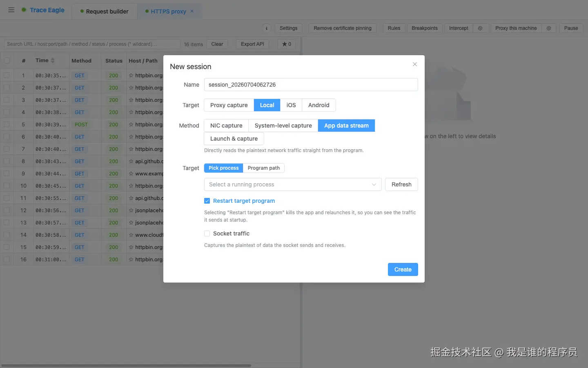This screenshot has height=368, width=588.
Task: Star the api.github request in row 11
Action: point(131,198)
